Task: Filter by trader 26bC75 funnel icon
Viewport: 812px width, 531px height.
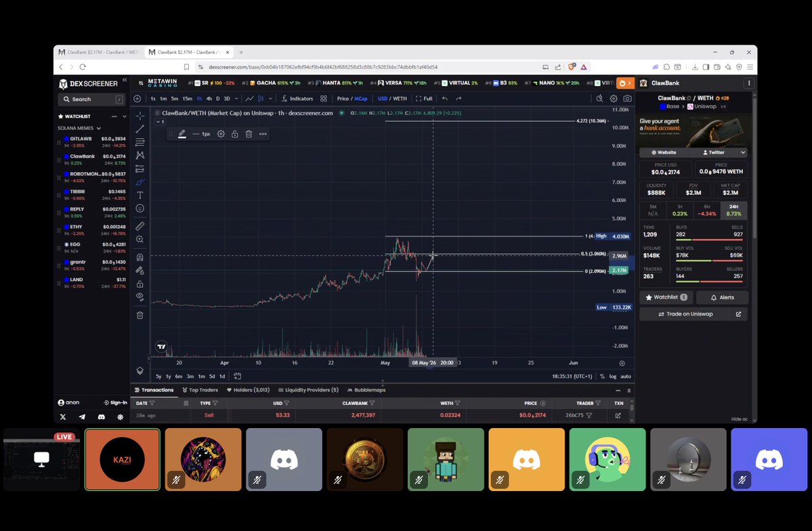Action: (589, 415)
